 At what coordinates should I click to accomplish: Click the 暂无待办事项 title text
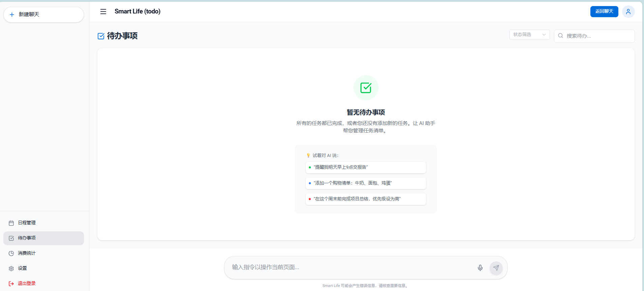[366, 112]
